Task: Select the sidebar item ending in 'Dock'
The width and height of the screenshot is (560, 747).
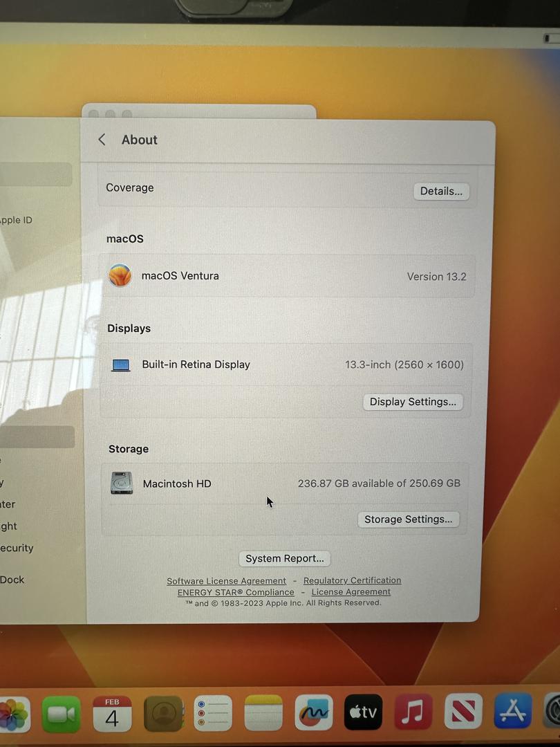Action: tap(12, 580)
